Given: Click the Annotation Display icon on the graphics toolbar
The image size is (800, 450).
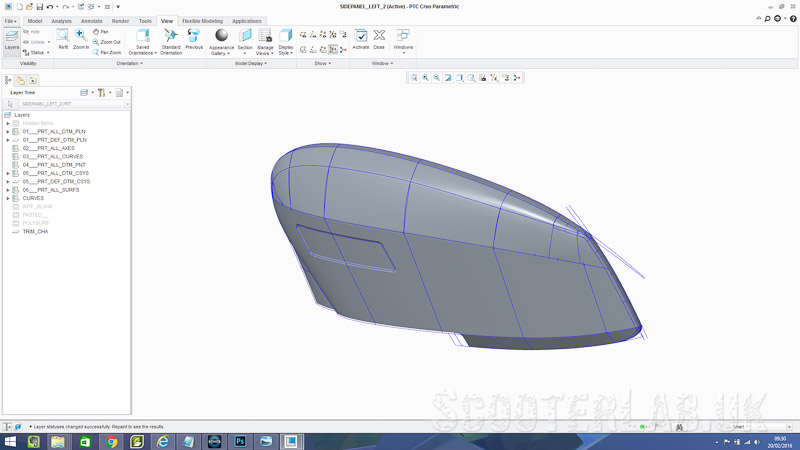Looking at the screenshot, I should pos(506,78).
